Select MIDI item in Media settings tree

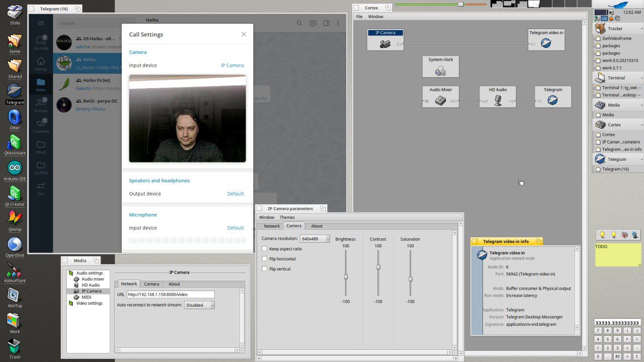point(87,297)
